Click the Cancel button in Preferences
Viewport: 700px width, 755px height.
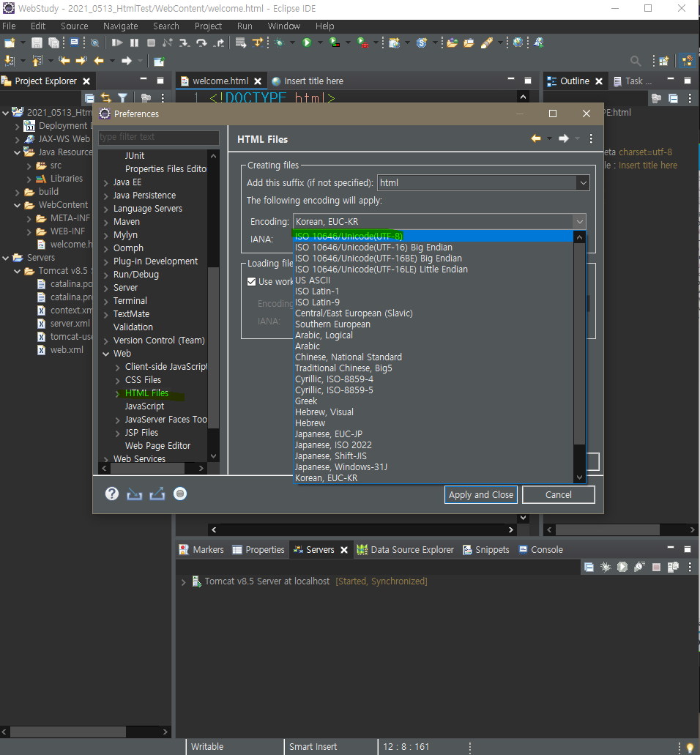coord(559,494)
